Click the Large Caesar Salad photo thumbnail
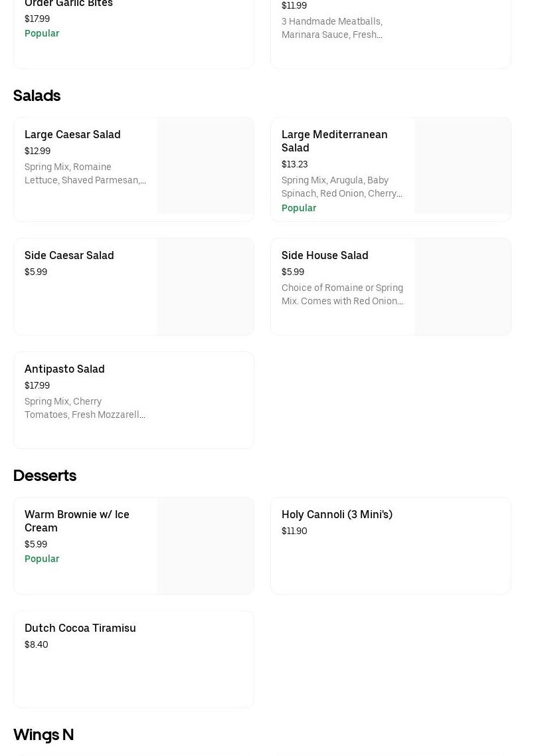This screenshot has width=534, height=756. pyautogui.click(x=205, y=166)
